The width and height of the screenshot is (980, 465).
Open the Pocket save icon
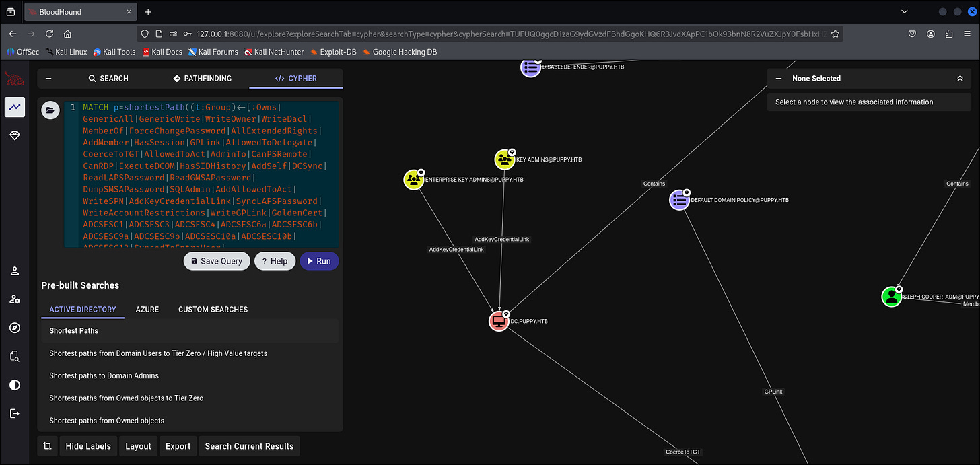pyautogui.click(x=912, y=34)
